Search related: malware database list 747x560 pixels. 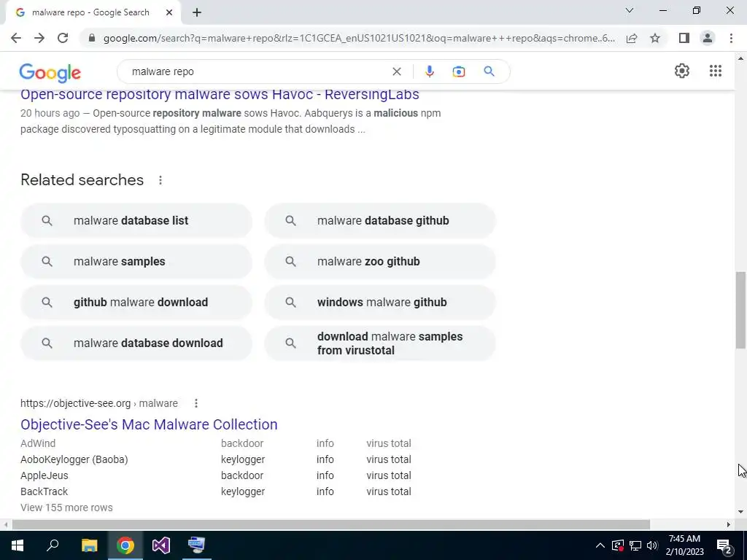click(x=136, y=220)
